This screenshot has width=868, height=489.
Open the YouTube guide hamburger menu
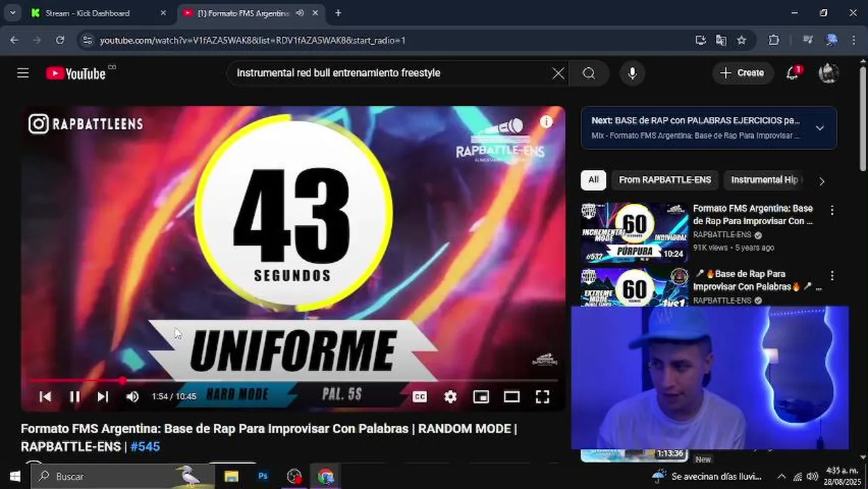pos(23,73)
